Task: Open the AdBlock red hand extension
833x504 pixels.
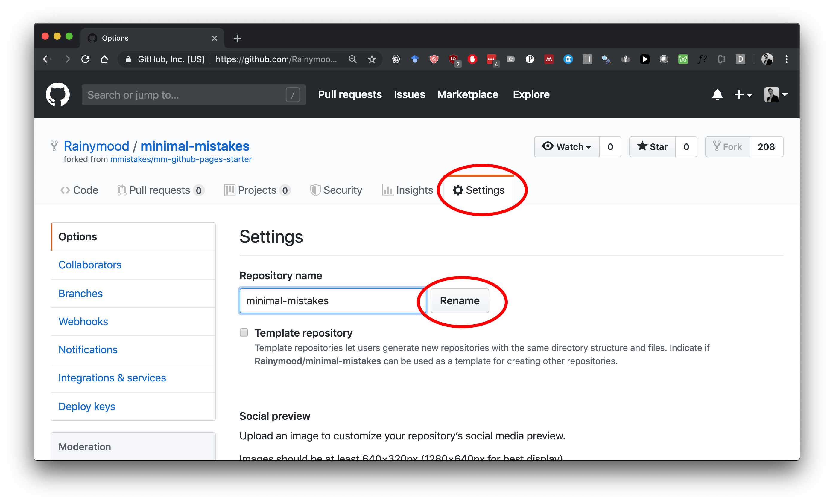Action: coord(472,59)
